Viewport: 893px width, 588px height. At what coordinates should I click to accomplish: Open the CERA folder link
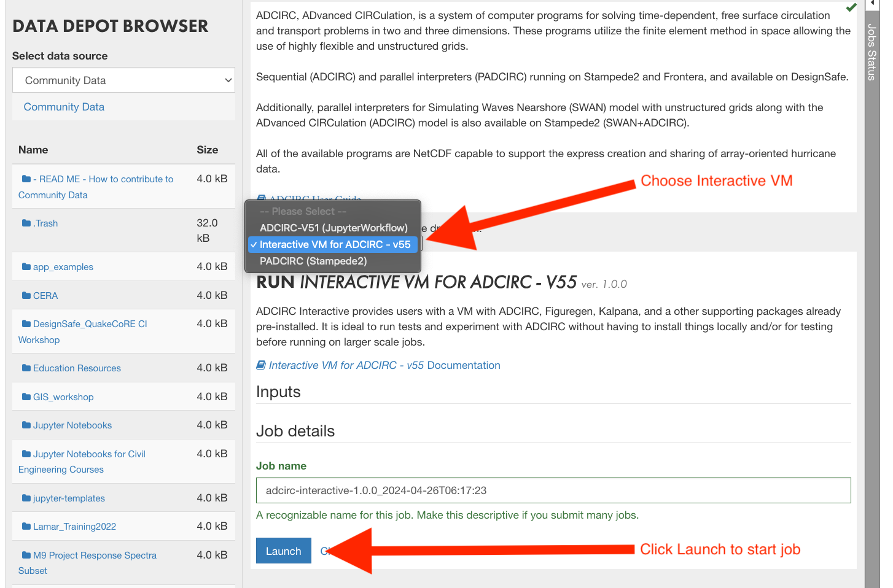coord(45,296)
